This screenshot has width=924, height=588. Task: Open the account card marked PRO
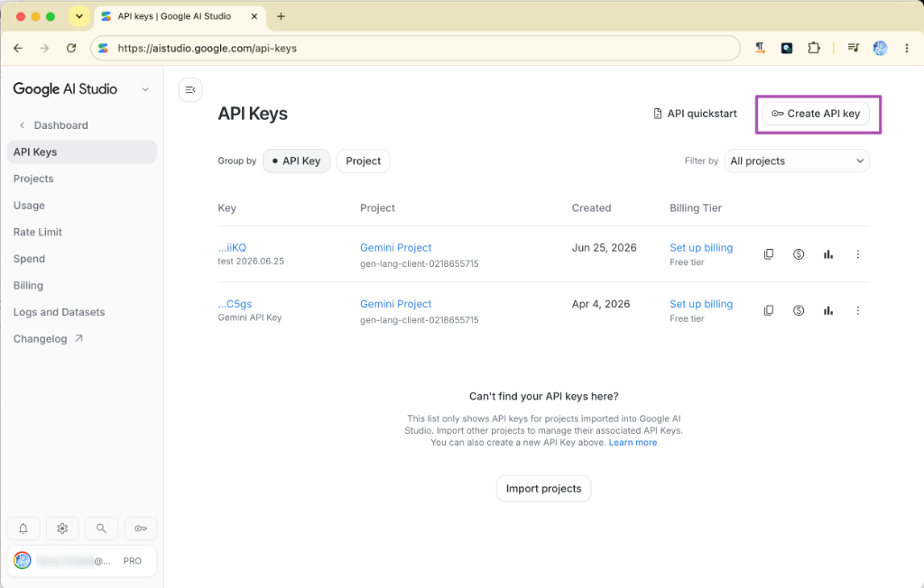point(82,561)
